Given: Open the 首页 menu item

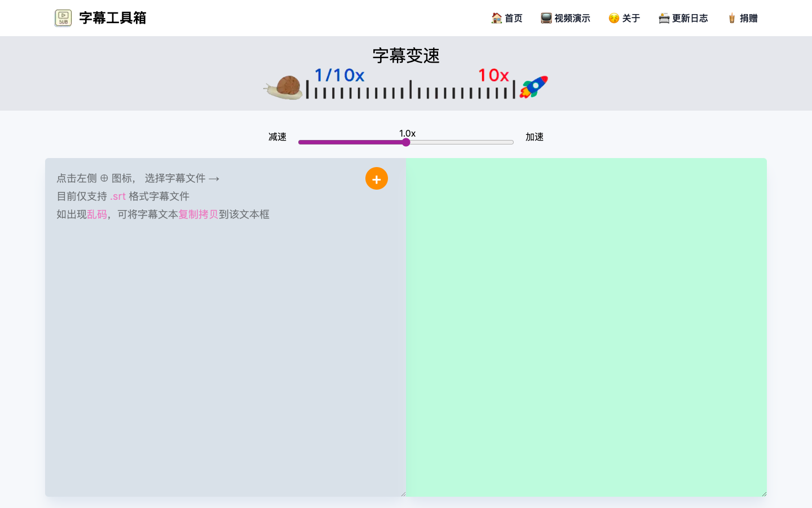Looking at the screenshot, I should (x=512, y=17).
